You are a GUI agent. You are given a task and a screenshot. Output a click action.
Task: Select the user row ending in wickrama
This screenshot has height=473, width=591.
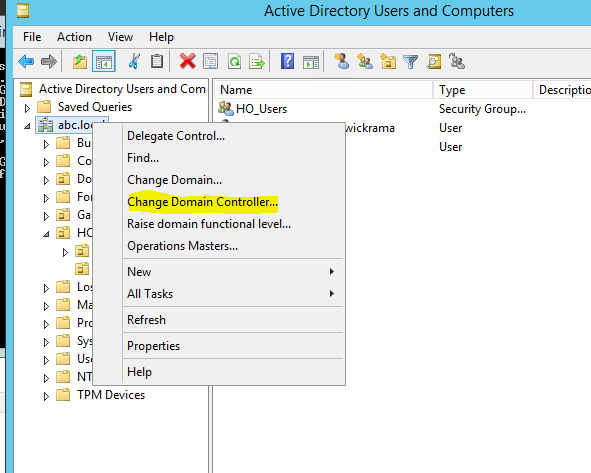coord(370,128)
